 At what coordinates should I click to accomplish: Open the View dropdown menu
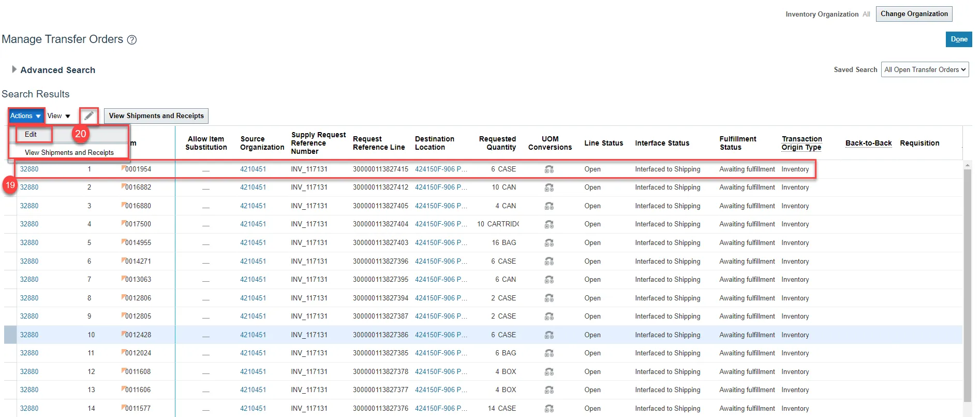tap(59, 116)
